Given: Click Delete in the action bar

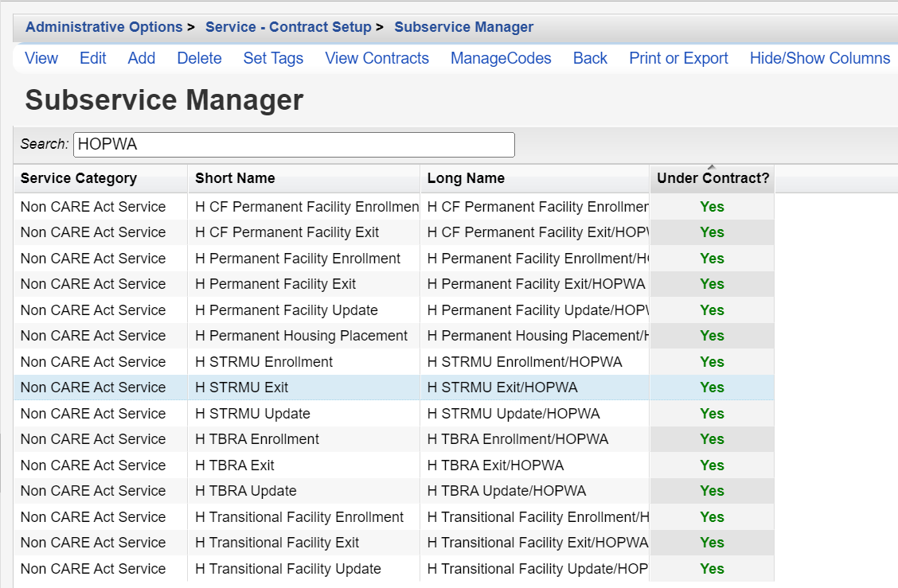Looking at the screenshot, I should (x=199, y=58).
